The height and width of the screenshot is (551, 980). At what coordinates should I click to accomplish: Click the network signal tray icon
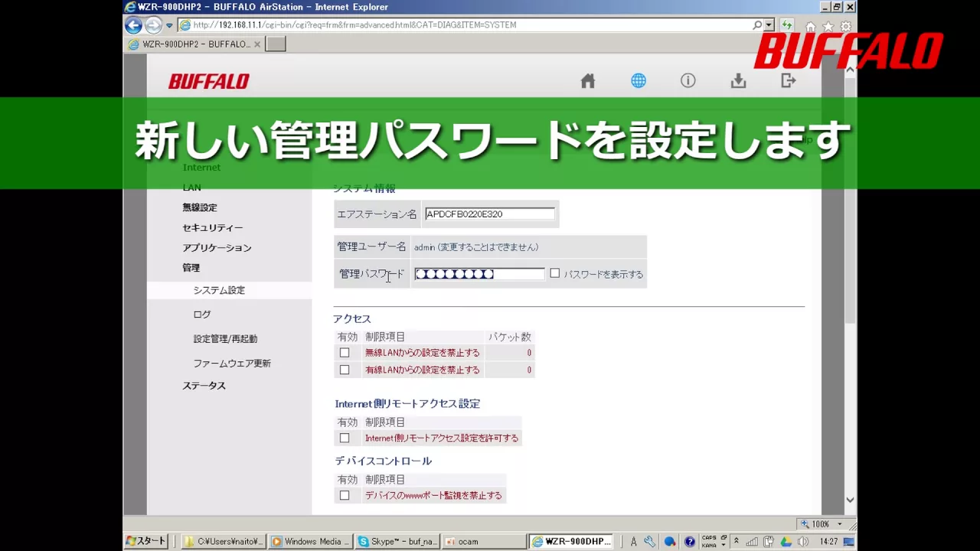pyautogui.click(x=753, y=542)
